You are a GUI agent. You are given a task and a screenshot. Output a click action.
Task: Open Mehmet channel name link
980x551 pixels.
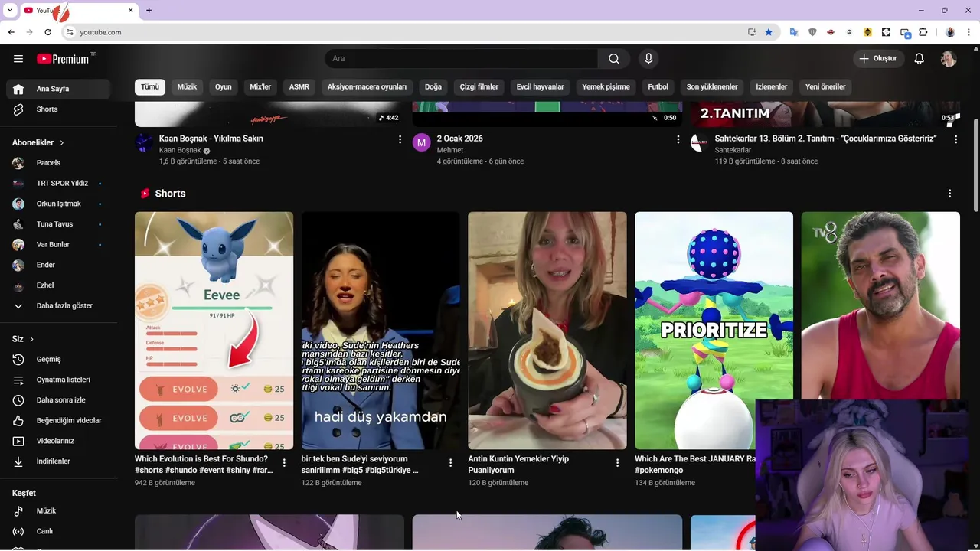450,151
